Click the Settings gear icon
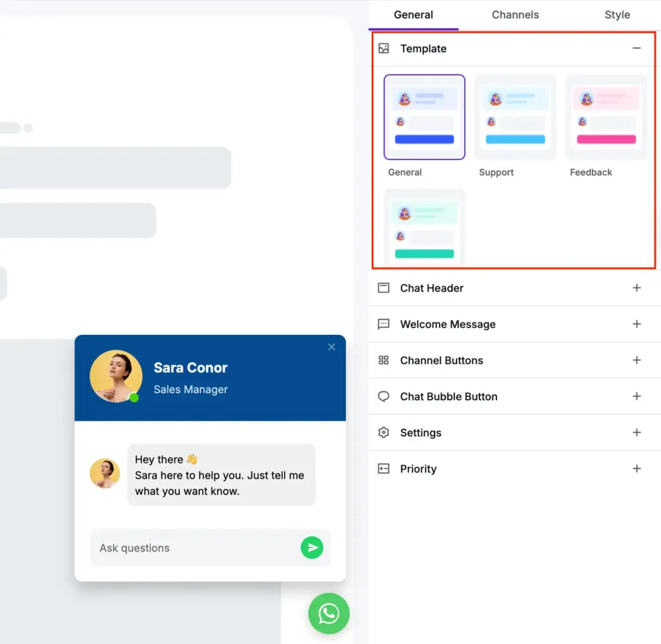Image resolution: width=661 pixels, height=644 pixels. coord(384,432)
